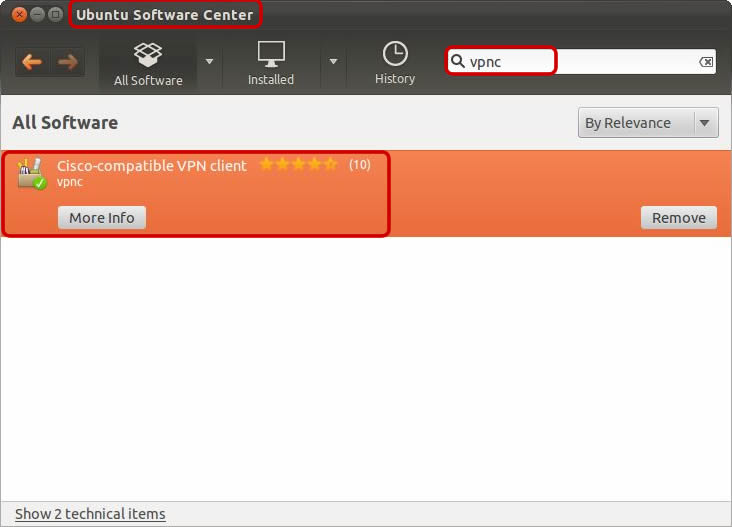Click the search field containing vpnc
Viewport: 732px width, 527px height.
coord(581,62)
